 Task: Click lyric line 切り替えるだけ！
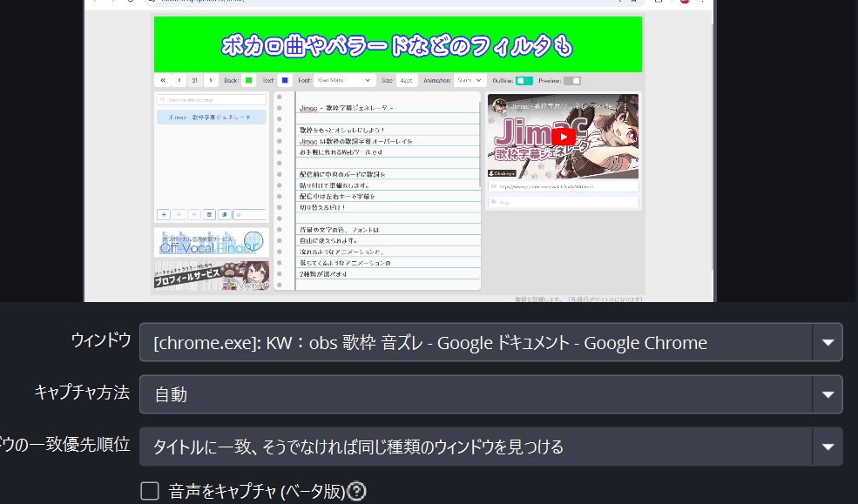[323, 207]
